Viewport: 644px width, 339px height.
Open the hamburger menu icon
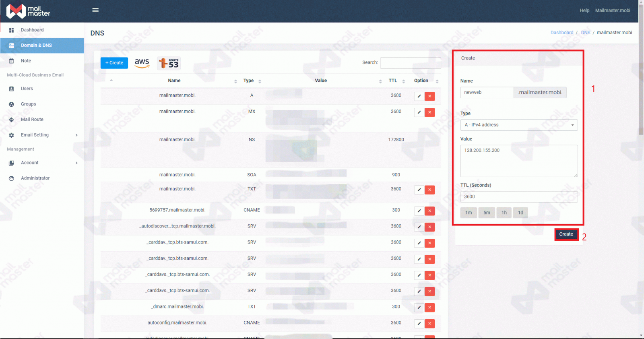point(95,10)
